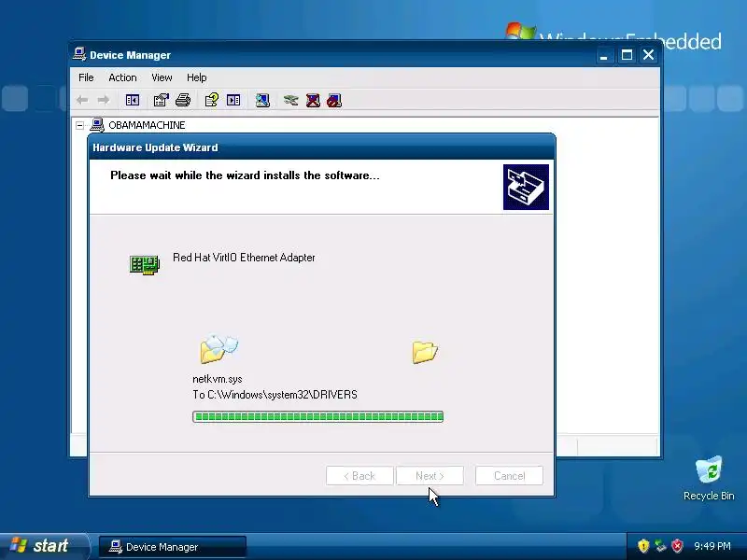
Task: Click the destination folder icon in wizard
Action: pyautogui.click(x=425, y=353)
